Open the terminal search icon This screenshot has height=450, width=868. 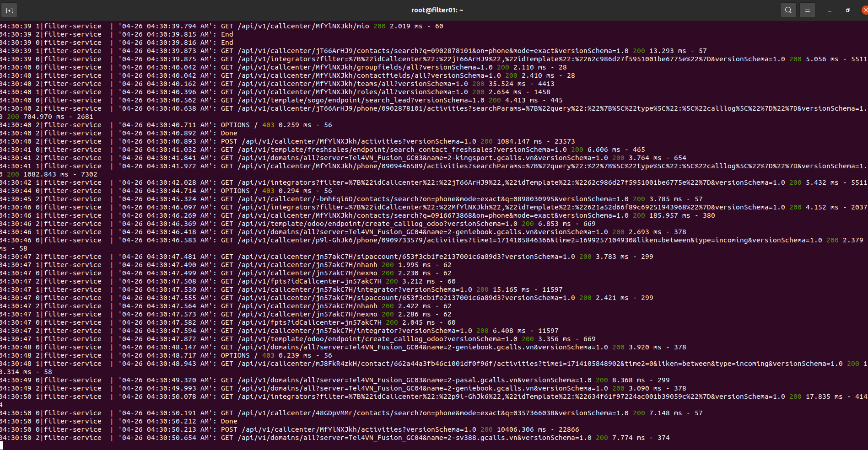click(788, 10)
